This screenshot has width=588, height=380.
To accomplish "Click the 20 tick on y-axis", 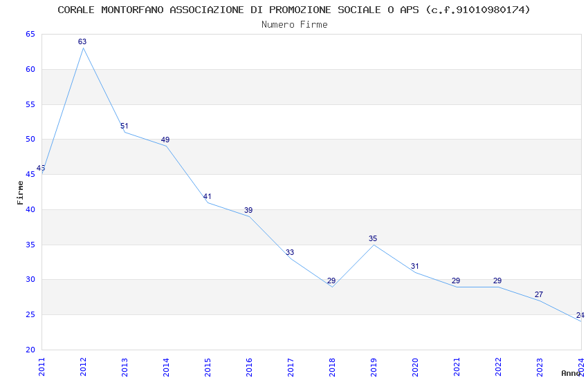I will [x=30, y=350].
